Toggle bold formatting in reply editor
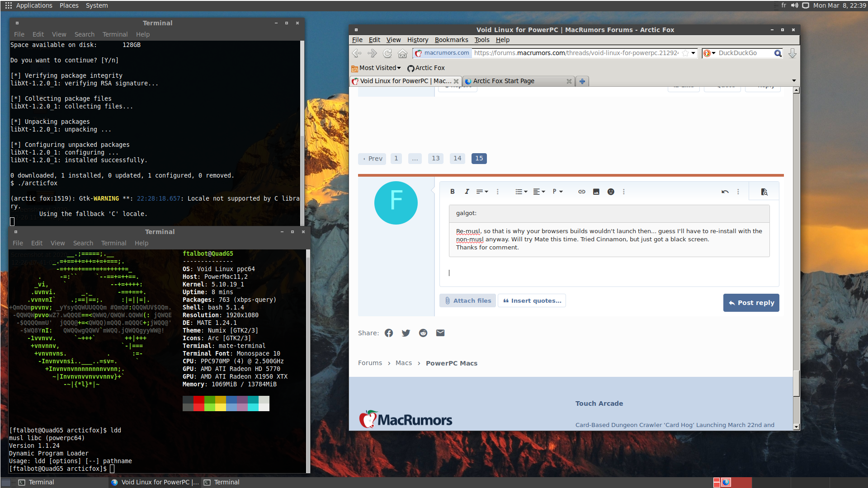868x488 pixels. pyautogui.click(x=452, y=192)
